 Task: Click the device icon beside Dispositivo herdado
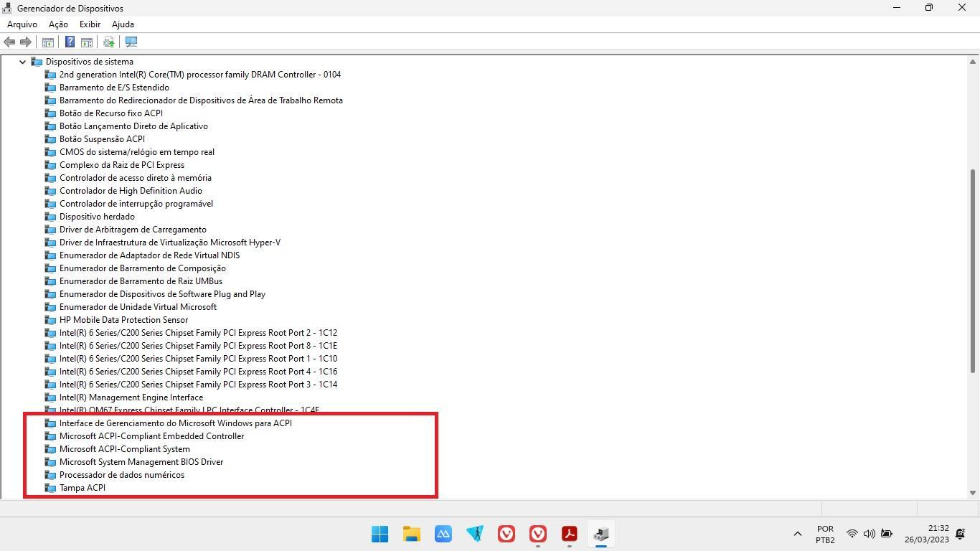pos(50,217)
